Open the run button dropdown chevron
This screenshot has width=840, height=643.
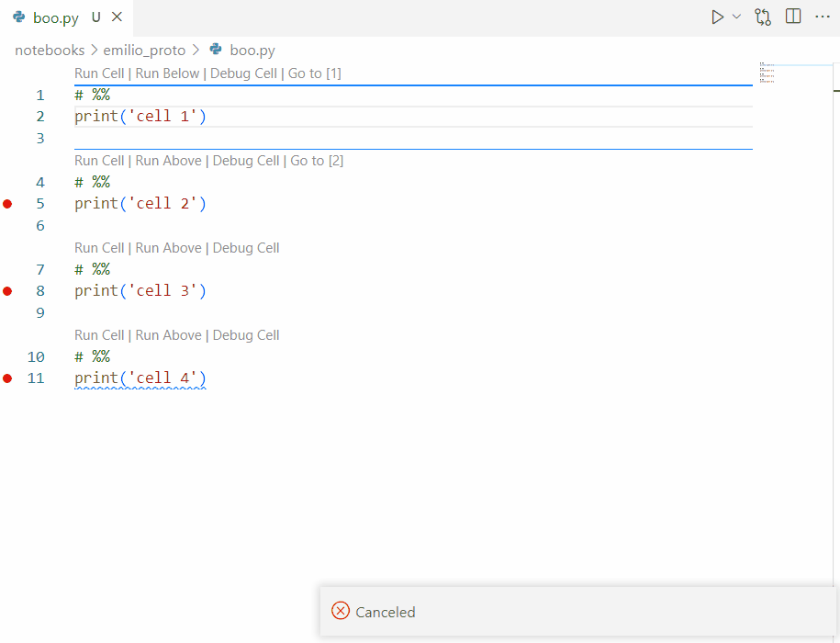(x=736, y=17)
